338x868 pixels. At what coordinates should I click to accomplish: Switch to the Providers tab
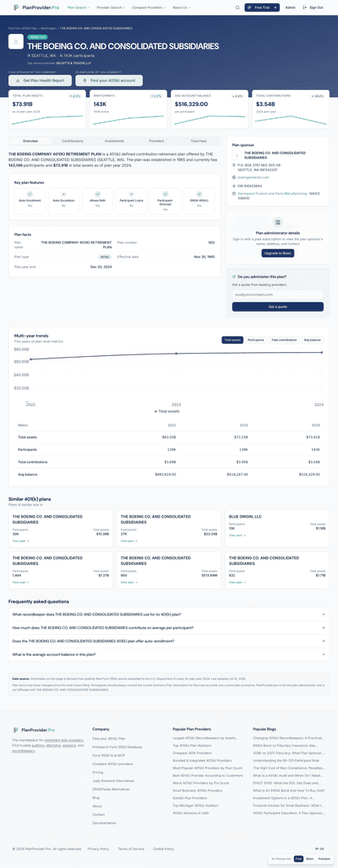point(157,141)
